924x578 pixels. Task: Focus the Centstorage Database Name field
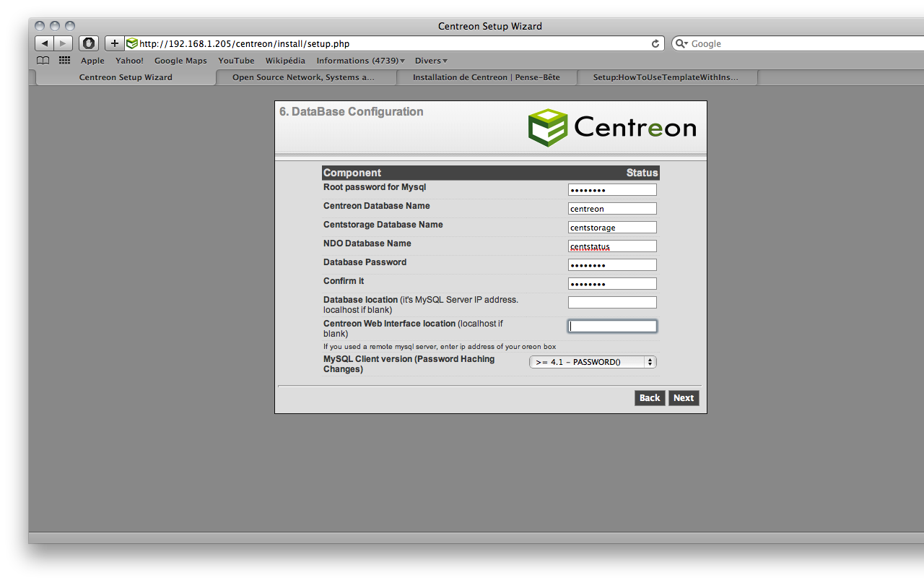coord(612,228)
